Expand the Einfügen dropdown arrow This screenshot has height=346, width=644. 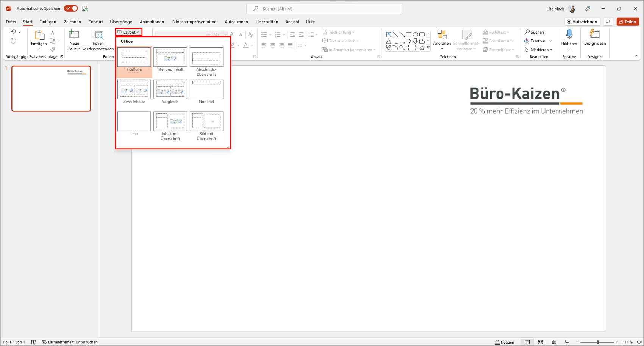pos(39,49)
